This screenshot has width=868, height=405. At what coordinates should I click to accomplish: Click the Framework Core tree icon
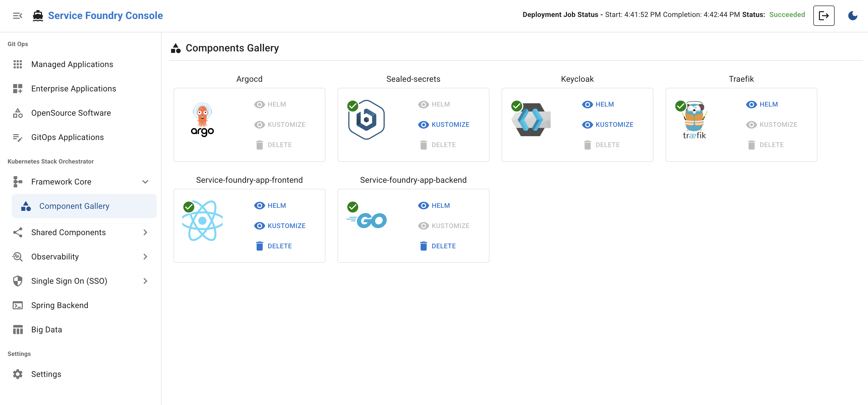tap(17, 181)
